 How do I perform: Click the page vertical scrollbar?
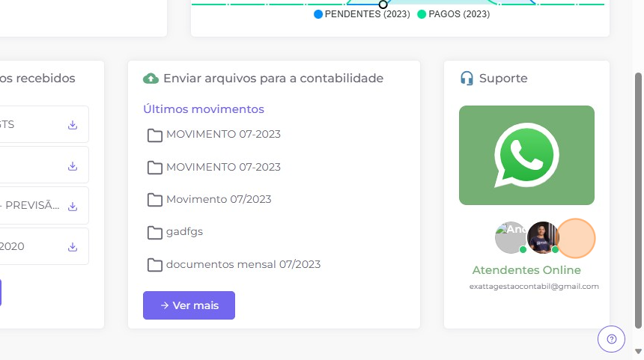click(638, 201)
